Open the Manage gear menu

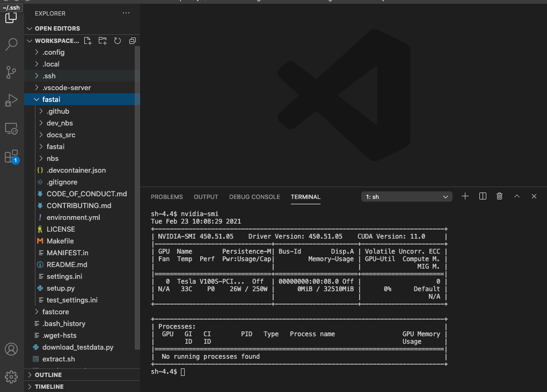11,376
